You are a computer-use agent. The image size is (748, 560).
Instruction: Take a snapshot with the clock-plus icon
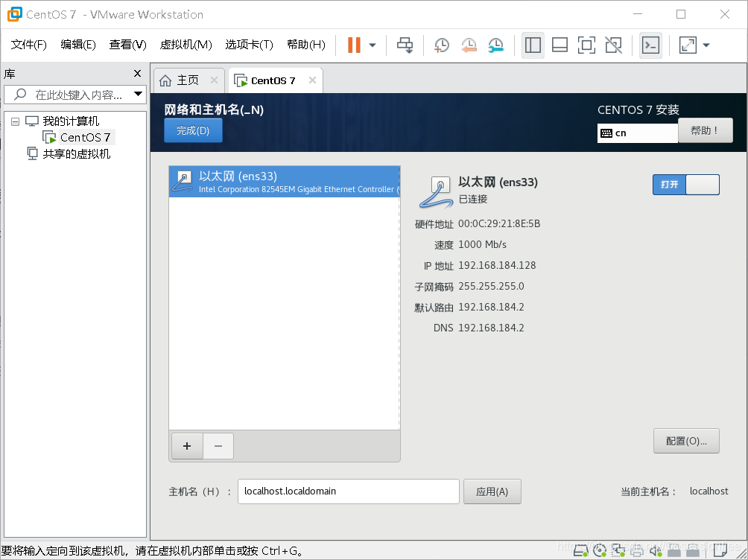pyautogui.click(x=441, y=45)
